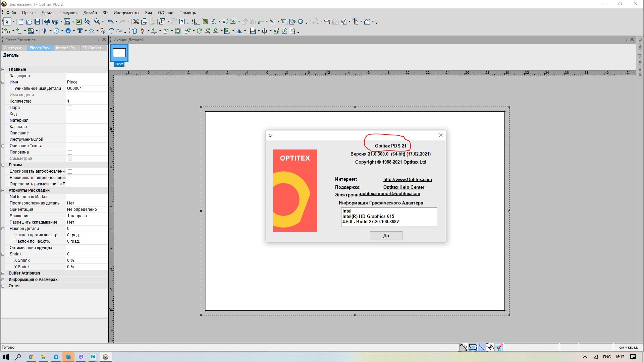Screen dimensions: 644x362
Task: Toggle the Пара checkbox
Action: click(x=70, y=108)
